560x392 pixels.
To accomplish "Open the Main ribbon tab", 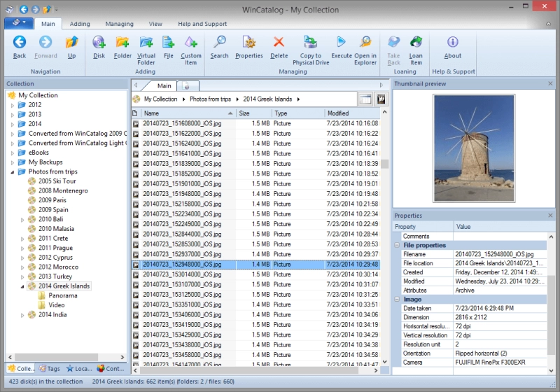I will click(x=48, y=24).
